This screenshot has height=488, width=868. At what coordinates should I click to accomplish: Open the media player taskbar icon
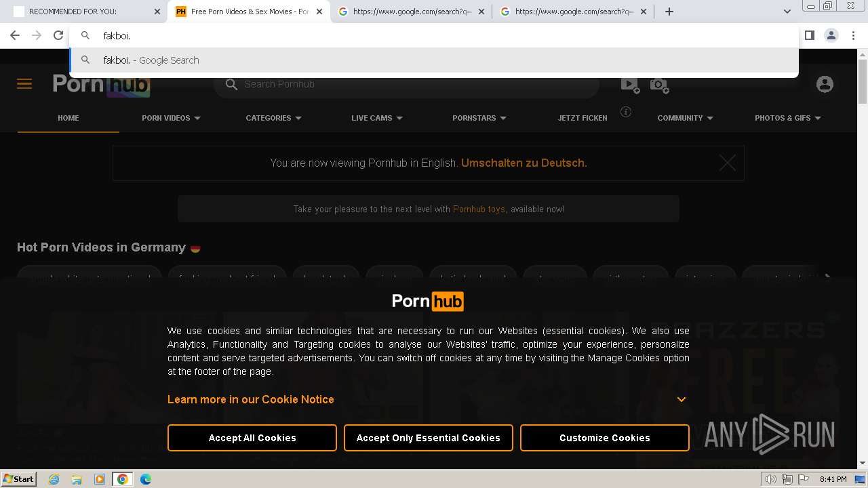[100, 479]
